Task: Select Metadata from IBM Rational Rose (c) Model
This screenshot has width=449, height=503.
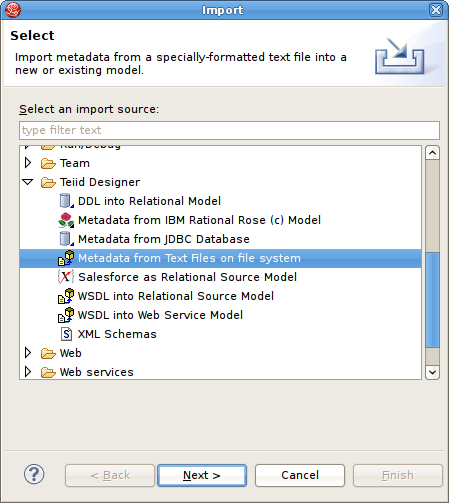Action: [199, 220]
